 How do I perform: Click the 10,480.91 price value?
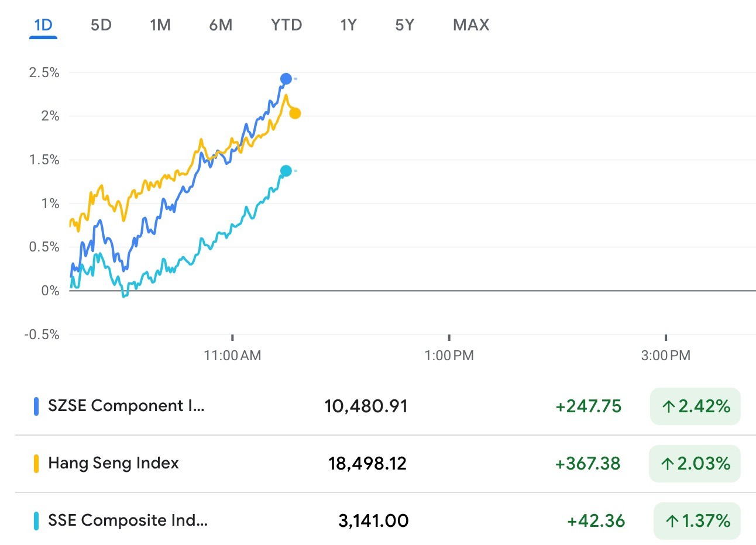(366, 406)
